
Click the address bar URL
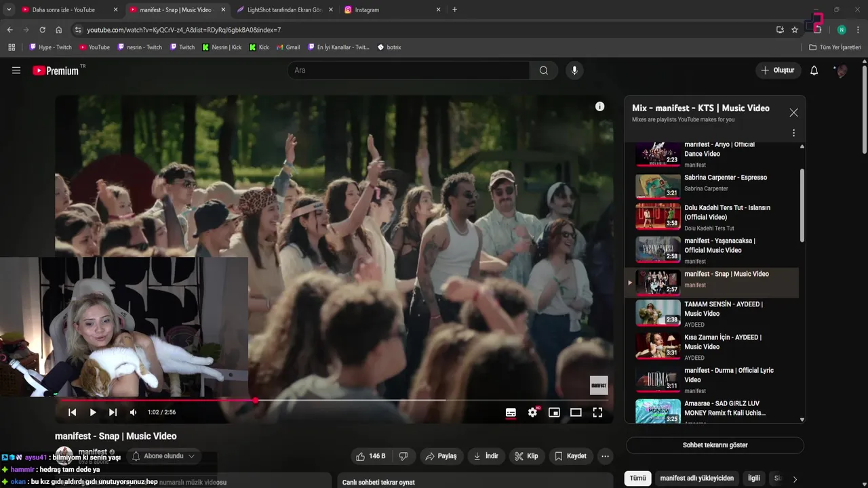pyautogui.click(x=184, y=30)
